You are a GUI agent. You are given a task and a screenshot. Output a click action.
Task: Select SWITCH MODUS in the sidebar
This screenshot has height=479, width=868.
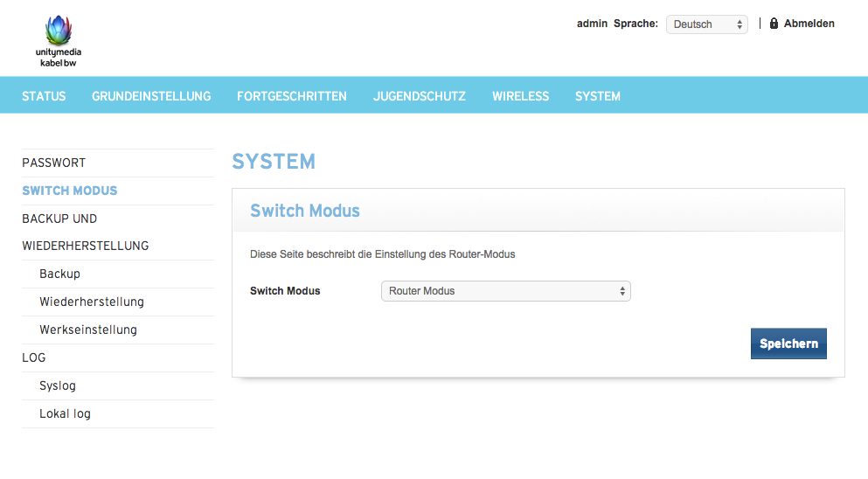tap(69, 191)
